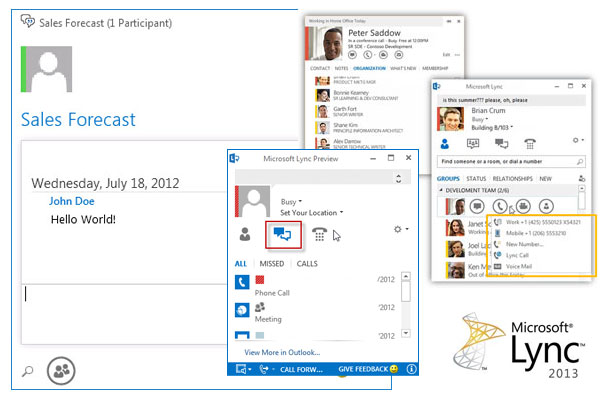The height and width of the screenshot is (400, 610).
Task: Open Chat Rooms view in Brian Crum's Lync window
Action: coord(473,144)
